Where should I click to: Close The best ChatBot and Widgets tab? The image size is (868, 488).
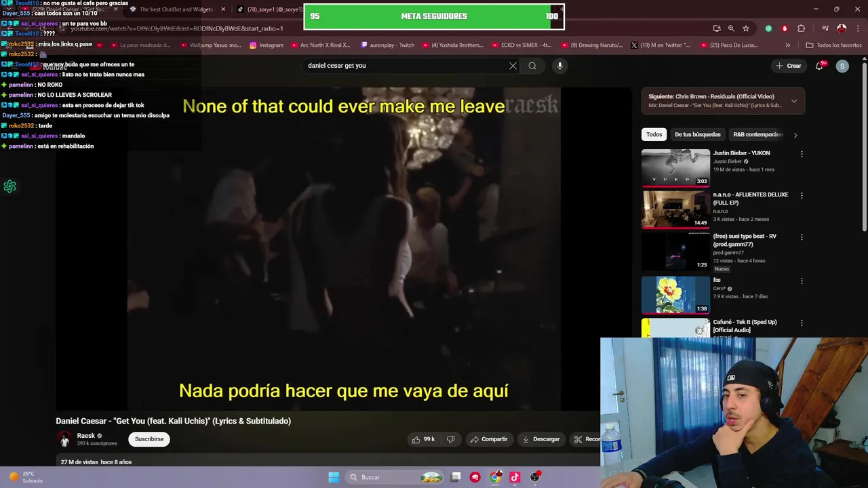pyautogui.click(x=223, y=9)
